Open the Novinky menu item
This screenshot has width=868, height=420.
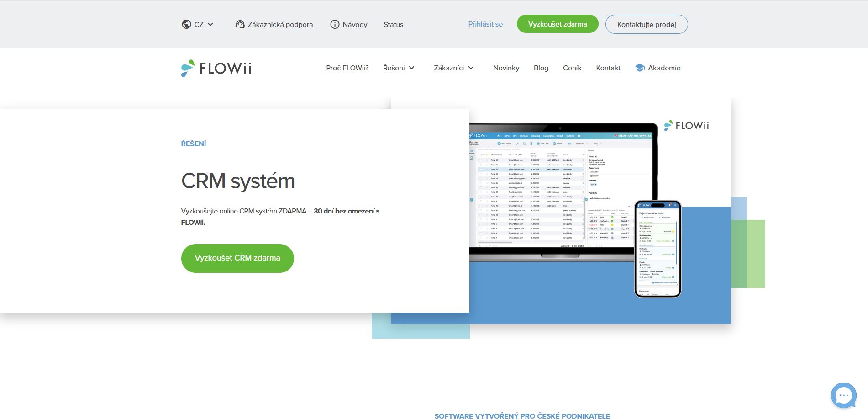click(x=506, y=68)
